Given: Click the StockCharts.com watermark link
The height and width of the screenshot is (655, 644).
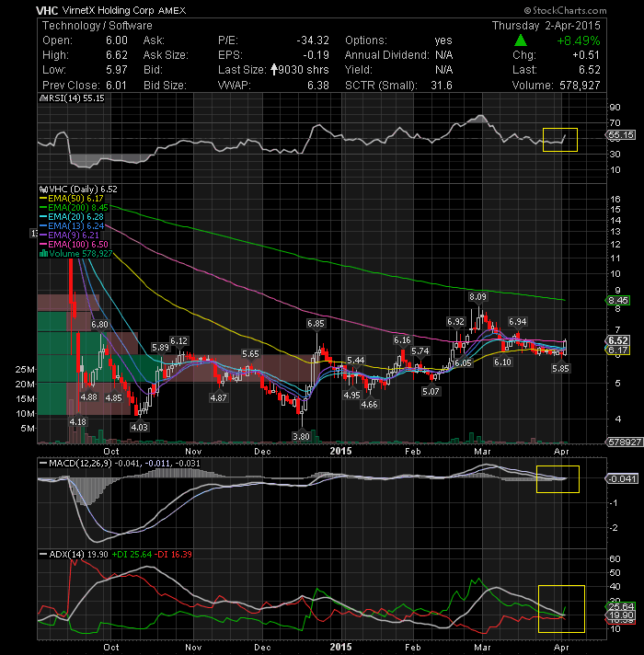Looking at the screenshot, I should 565,10.
